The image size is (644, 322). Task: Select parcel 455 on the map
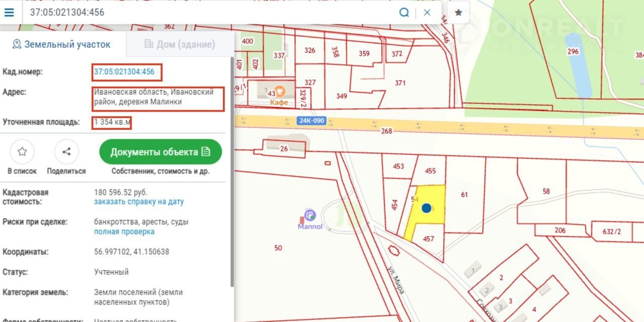tap(430, 171)
